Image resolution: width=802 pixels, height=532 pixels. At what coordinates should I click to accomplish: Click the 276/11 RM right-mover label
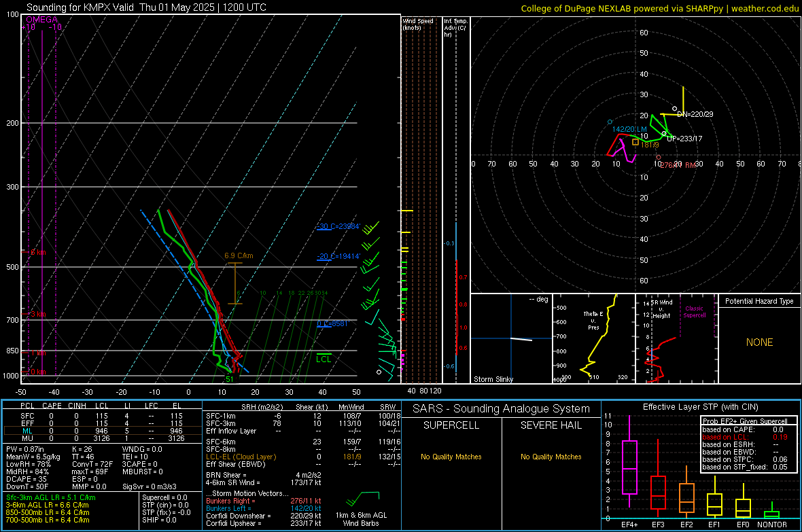(x=678, y=165)
